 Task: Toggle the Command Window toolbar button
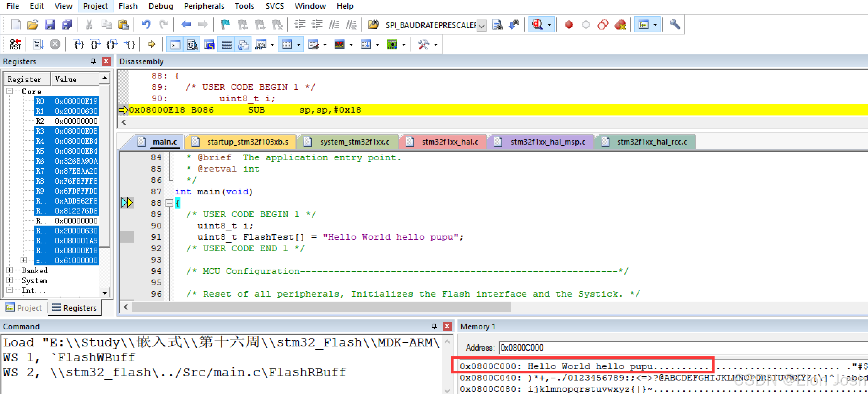[x=175, y=45]
